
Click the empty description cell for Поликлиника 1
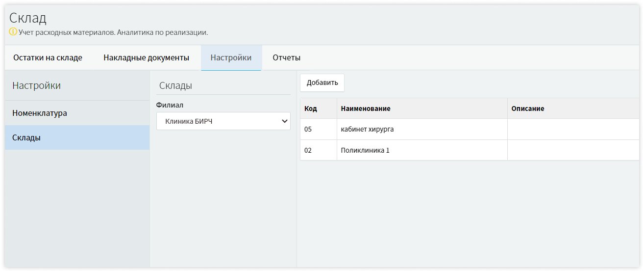click(x=573, y=150)
